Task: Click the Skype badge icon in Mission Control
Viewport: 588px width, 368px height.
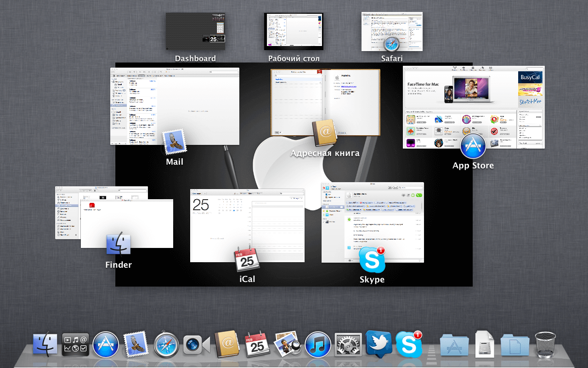Action: (x=372, y=260)
